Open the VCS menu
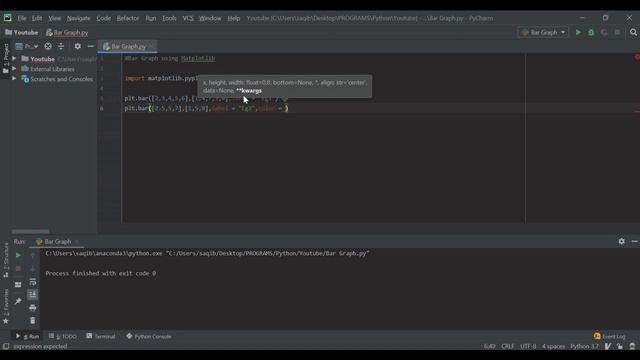This screenshot has height=360, width=640. point(188,18)
